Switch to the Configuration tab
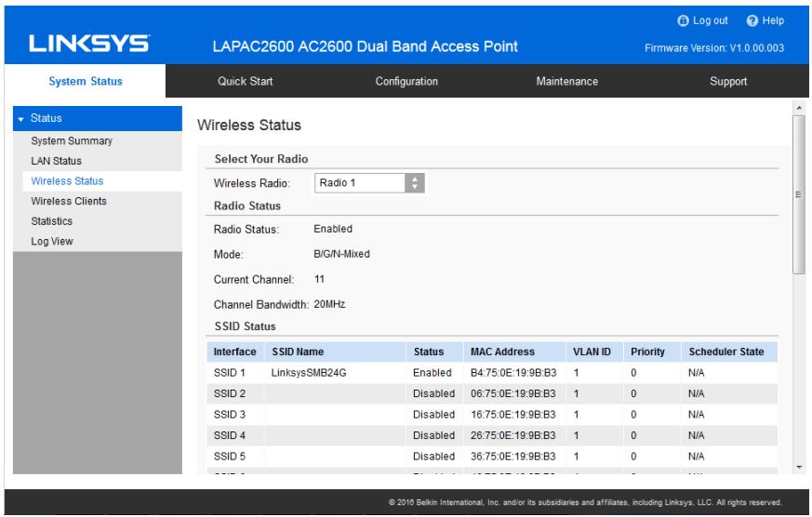The width and height of the screenshot is (812, 517). point(406,81)
